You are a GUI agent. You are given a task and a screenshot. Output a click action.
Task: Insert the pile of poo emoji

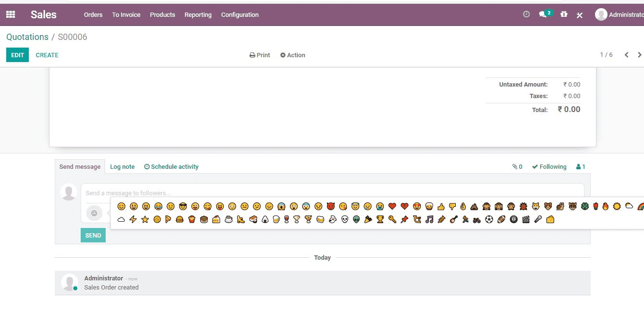point(474,206)
